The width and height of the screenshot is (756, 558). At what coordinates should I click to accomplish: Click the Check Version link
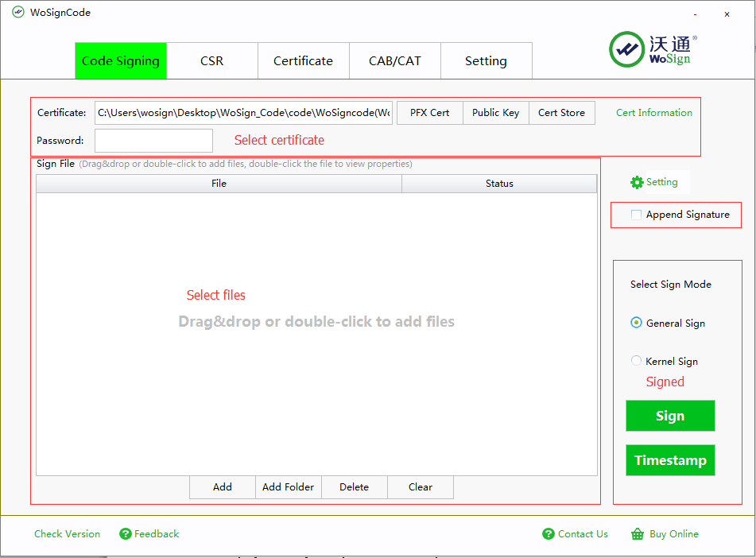coord(68,534)
